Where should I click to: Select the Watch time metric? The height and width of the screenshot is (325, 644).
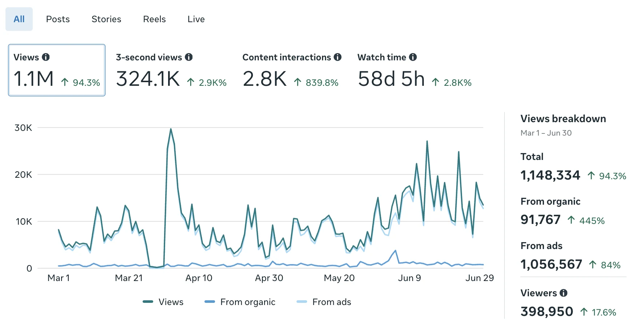click(x=414, y=70)
